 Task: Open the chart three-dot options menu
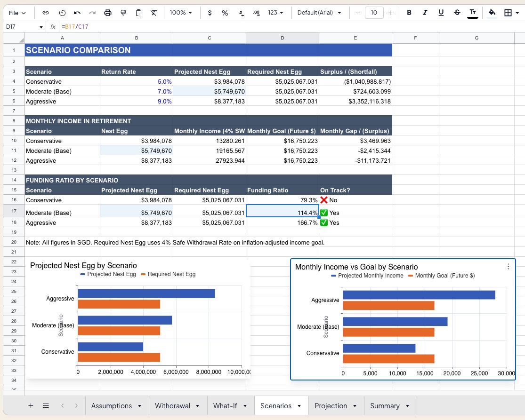point(508,267)
